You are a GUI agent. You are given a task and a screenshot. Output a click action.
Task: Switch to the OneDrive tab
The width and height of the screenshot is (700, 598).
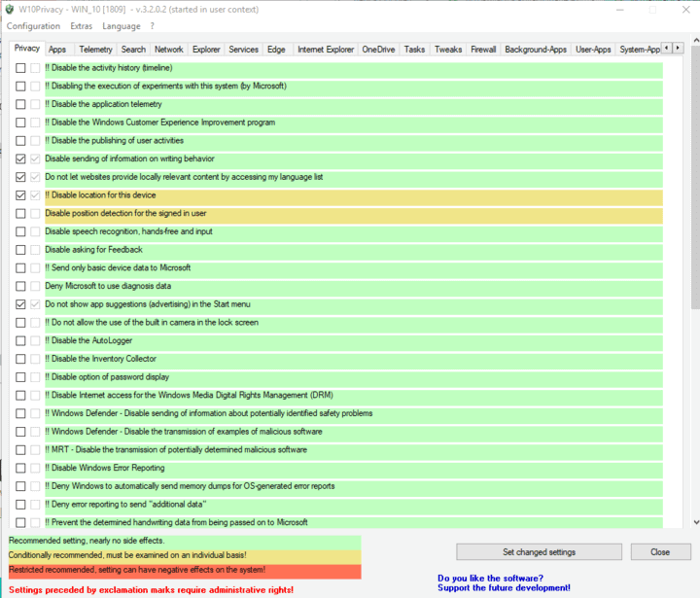pos(378,50)
